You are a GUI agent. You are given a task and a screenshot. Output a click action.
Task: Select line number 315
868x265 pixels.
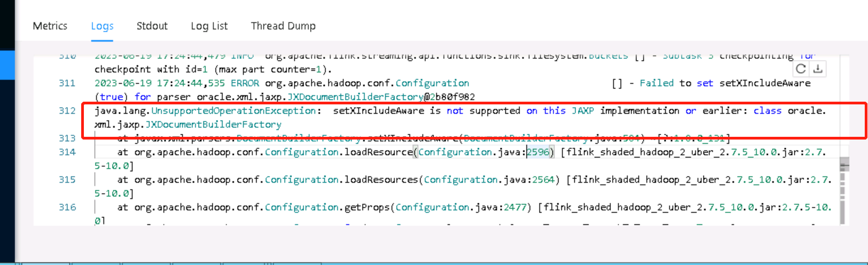point(67,180)
